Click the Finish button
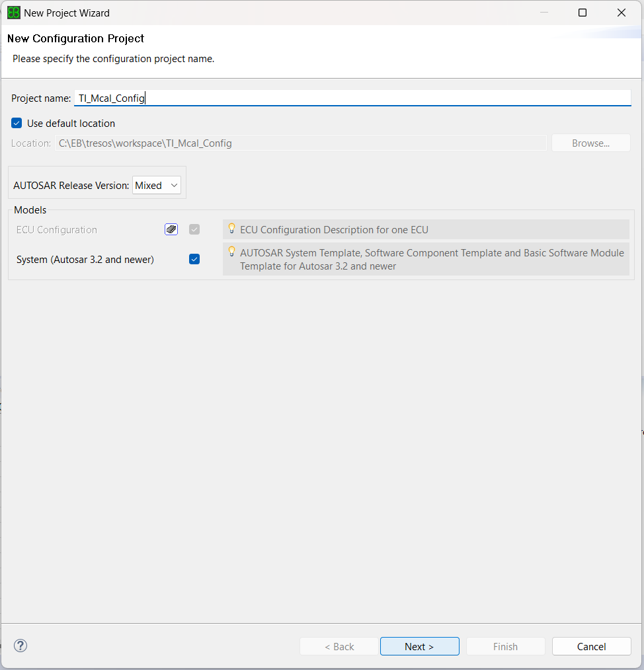 point(505,646)
